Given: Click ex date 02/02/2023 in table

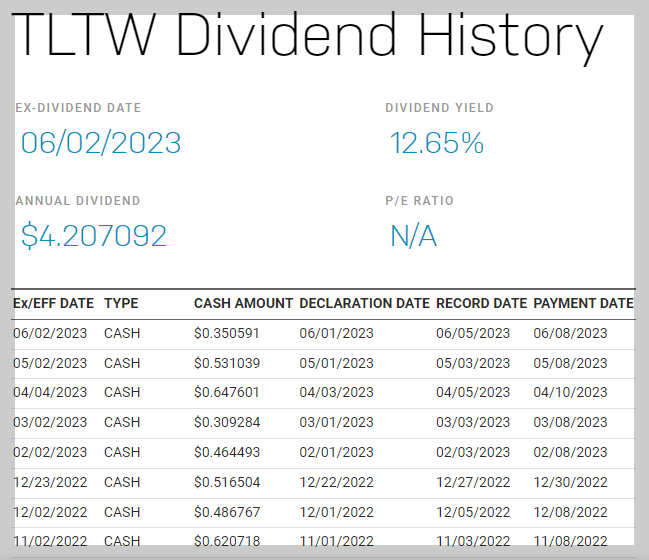Looking at the screenshot, I should coord(50,452).
